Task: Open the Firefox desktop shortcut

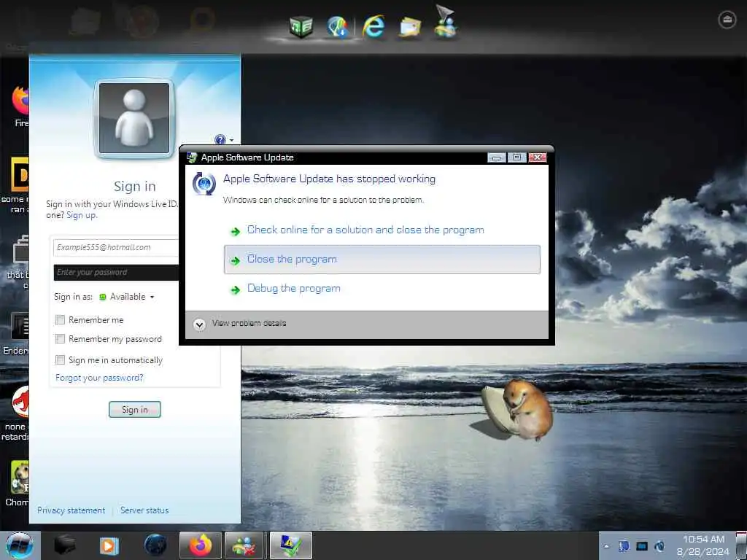Action: point(20,106)
